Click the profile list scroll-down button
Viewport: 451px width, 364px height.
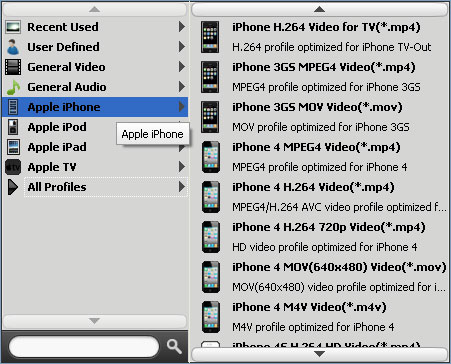[x=319, y=354]
